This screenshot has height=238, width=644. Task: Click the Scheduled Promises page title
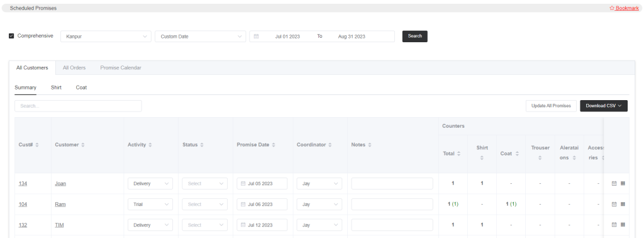coord(33,8)
